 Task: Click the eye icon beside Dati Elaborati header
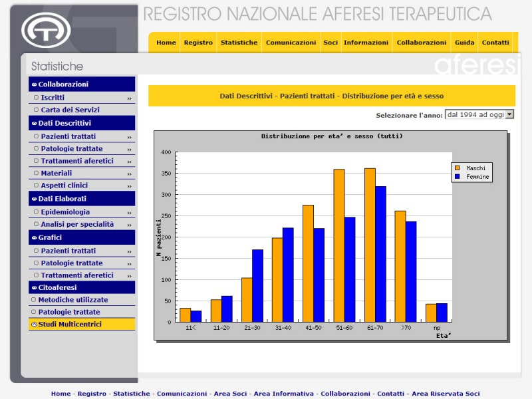pyautogui.click(x=35, y=199)
